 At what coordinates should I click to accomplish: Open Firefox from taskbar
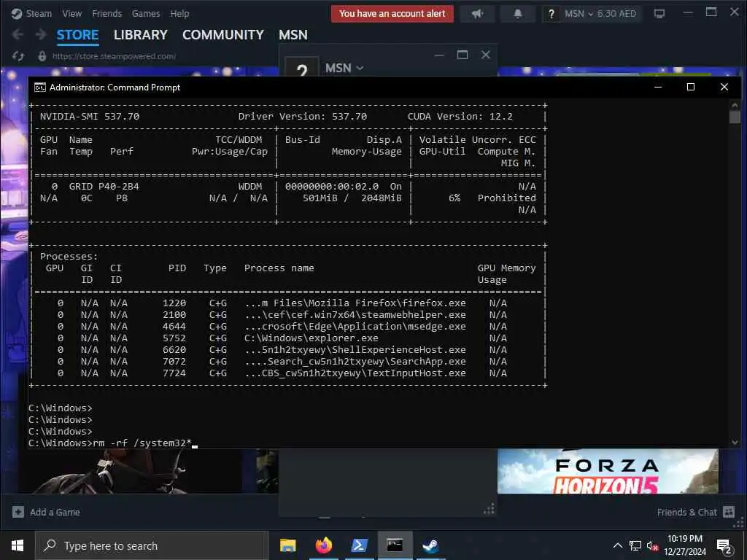pyautogui.click(x=323, y=545)
